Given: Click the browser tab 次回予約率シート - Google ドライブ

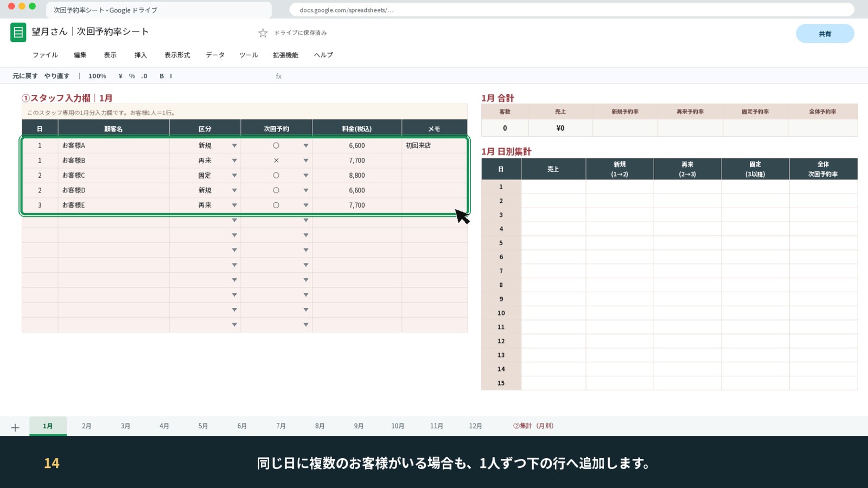Looking at the screenshot, I should 158,10.
